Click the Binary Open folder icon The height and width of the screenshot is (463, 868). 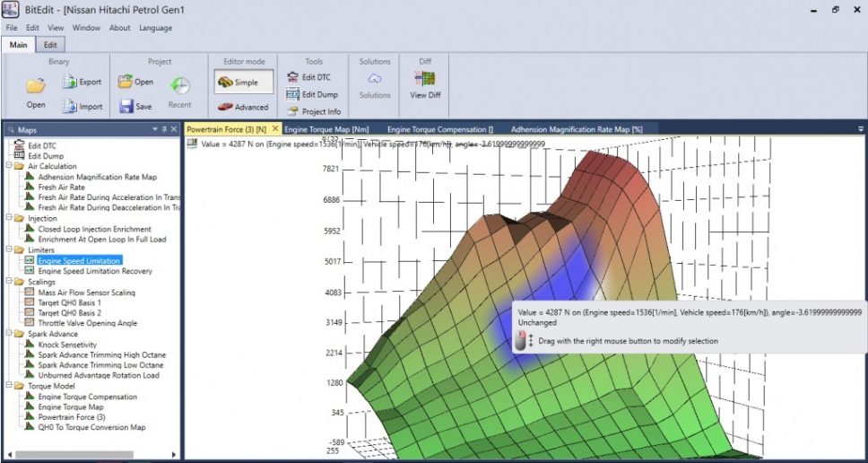pyautogui.click(x=36, y=87)
